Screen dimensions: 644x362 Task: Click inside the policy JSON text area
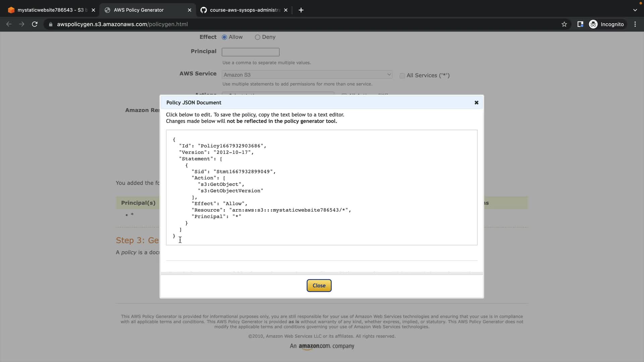coord(321,187)
